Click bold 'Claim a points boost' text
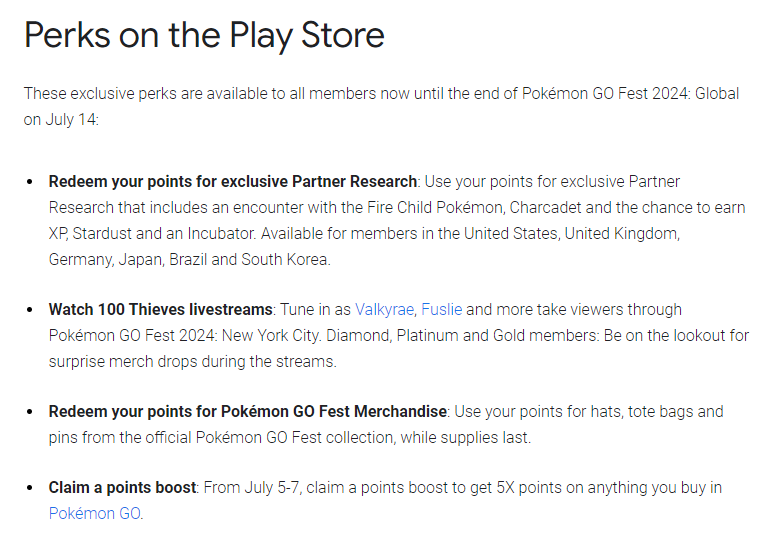Screen dimensions: 783x548 (123, 488)
